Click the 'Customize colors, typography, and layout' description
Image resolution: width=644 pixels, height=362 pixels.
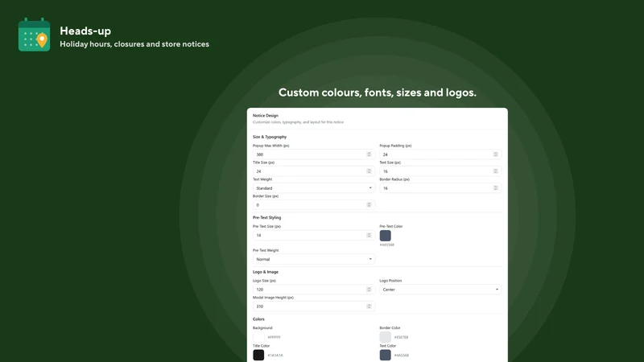pyautogui.click(x=298, y=122)
